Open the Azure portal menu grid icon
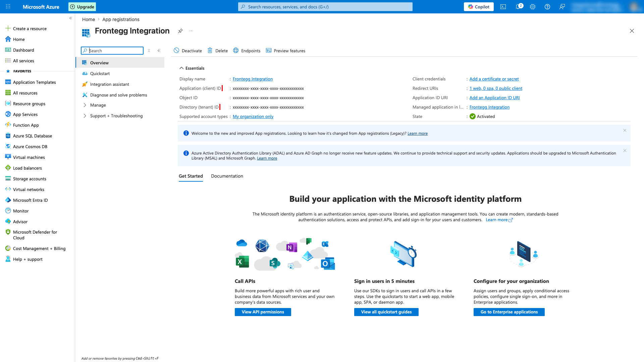The image size is (644, 362). pyautogui.click(x=8, y=7)
